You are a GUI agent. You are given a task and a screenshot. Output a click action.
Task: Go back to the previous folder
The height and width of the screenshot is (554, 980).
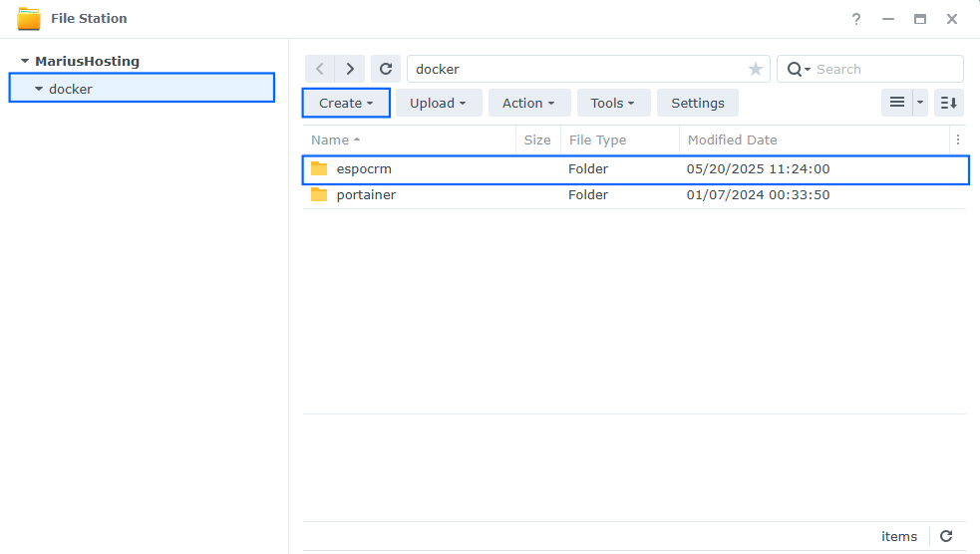pos(320,69)
